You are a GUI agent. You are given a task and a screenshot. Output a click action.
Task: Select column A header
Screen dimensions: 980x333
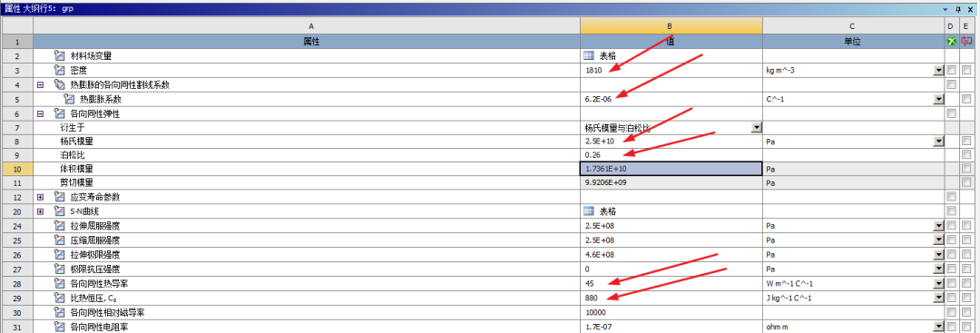pos(307,26)
